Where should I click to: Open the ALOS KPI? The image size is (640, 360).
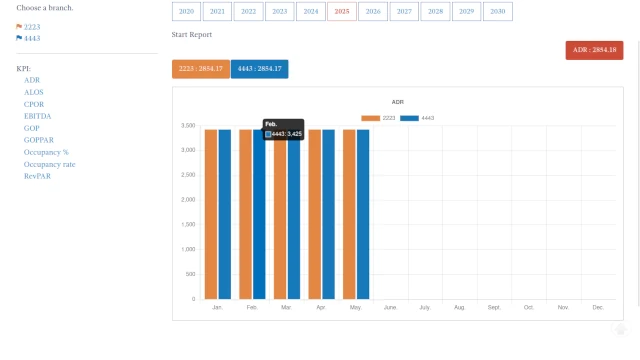pyautogui.click(x=33, y=92)
